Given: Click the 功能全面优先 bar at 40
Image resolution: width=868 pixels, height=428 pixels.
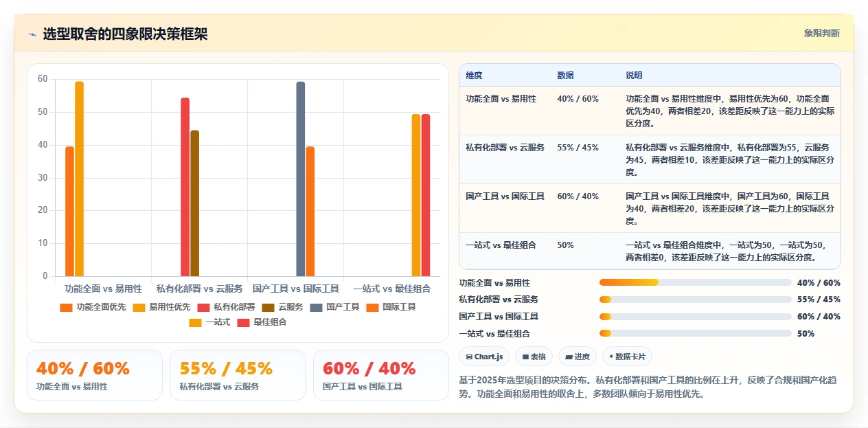Looking at the screenshot, I should pyautogui.click(x=69, y=212).
